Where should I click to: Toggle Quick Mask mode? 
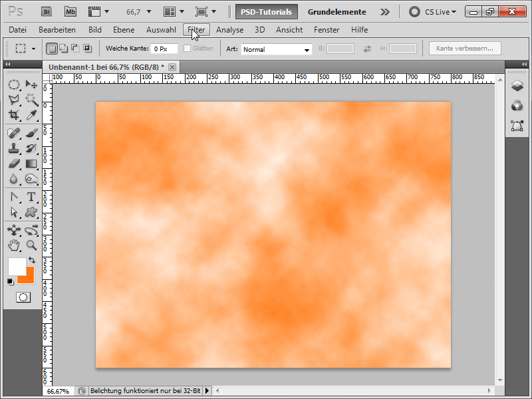coord(23,297)
